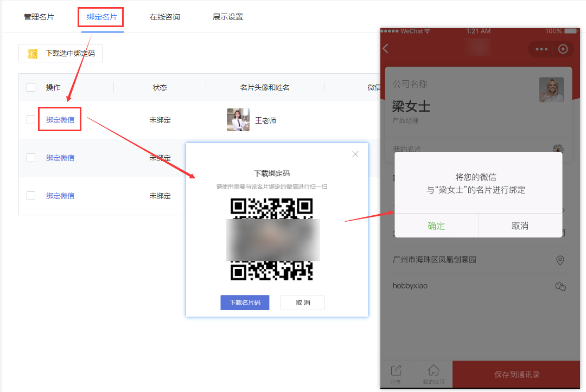This screenshot has height=392, width=586.
Task: Tap the battery indicator in the phone status bar
Action: click(x=571, y=31)
